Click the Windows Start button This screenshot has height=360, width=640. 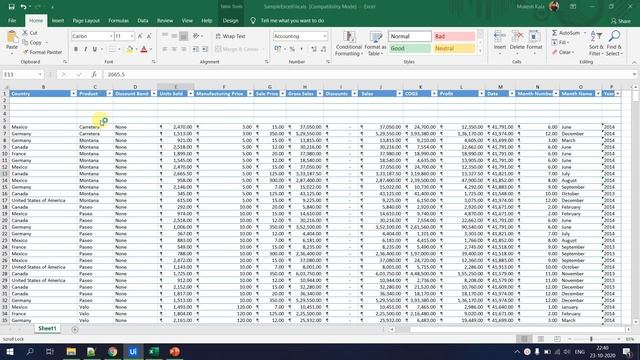pos(9,351)
